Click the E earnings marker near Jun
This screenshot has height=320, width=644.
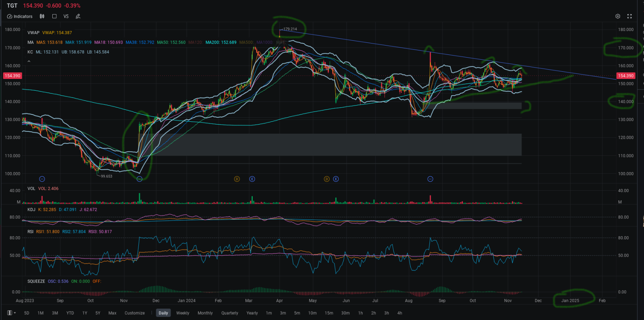click(336, 179)
